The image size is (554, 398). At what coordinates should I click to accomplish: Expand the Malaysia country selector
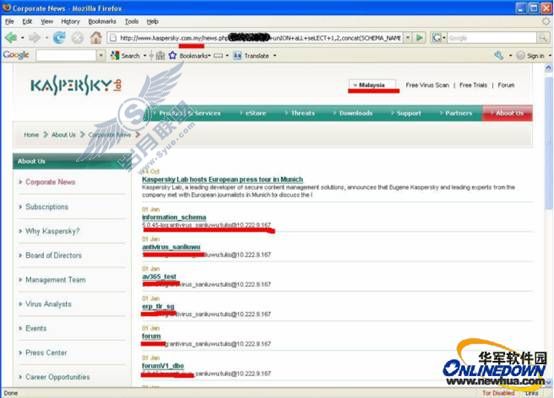point(372,85)
